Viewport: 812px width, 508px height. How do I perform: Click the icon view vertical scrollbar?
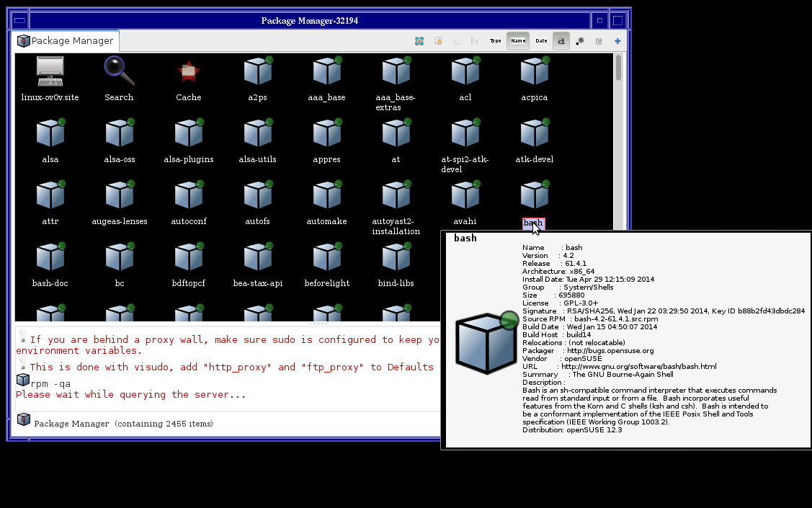point(618,144)
